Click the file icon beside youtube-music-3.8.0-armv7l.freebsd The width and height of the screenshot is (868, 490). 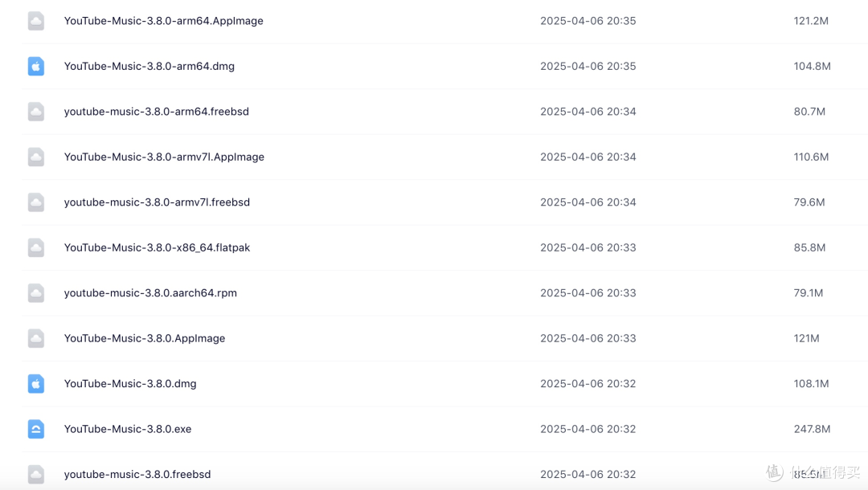pyautogui.click(x=36, y=202)
